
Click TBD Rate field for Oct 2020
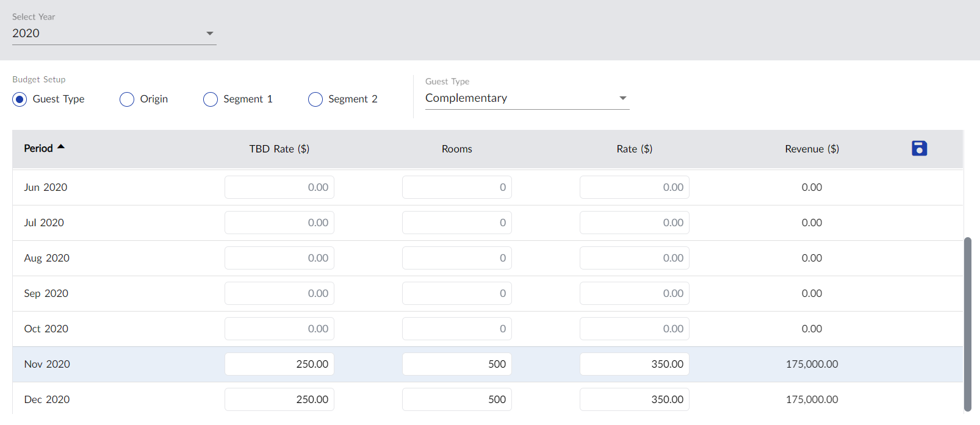point(279,329)
